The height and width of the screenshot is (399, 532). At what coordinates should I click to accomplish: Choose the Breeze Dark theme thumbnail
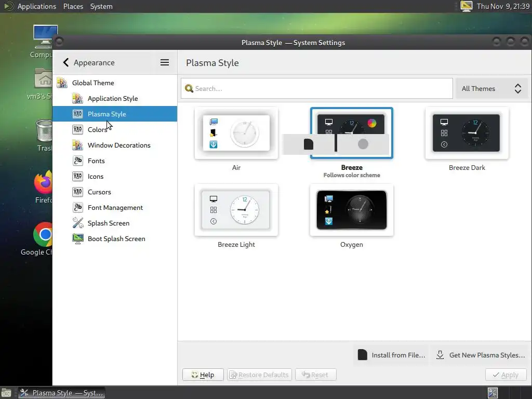coord(467,133)
